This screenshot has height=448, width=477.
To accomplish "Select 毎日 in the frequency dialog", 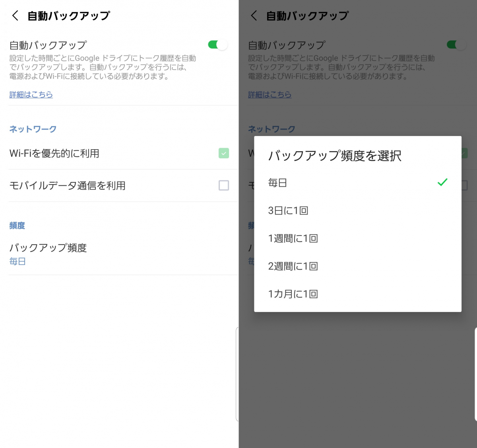I will pos(277,183).
